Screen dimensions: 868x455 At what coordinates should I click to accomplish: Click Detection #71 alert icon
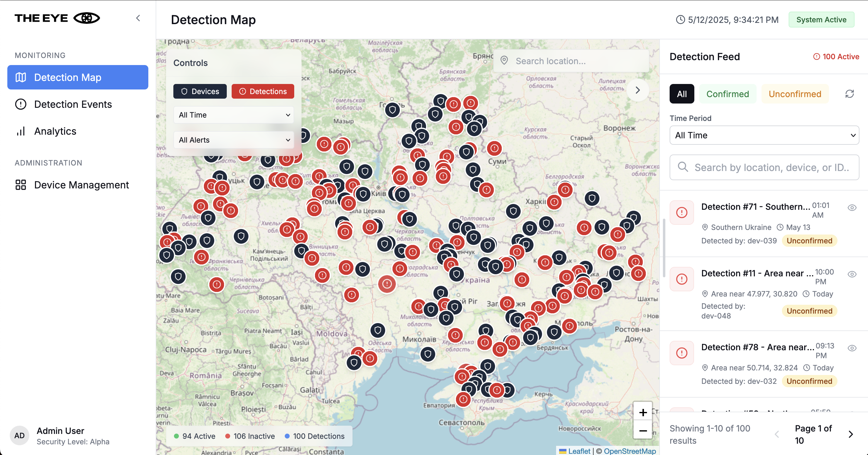click(x=682, y=212)
